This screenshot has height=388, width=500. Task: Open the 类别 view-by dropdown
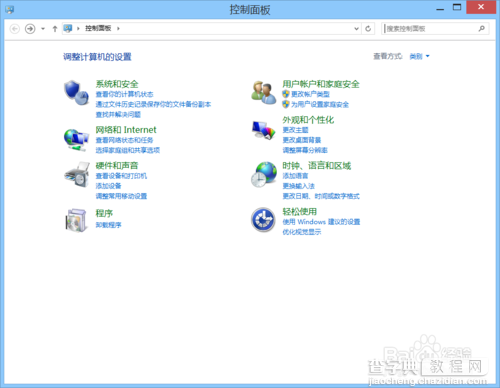(x=419, y=56)
